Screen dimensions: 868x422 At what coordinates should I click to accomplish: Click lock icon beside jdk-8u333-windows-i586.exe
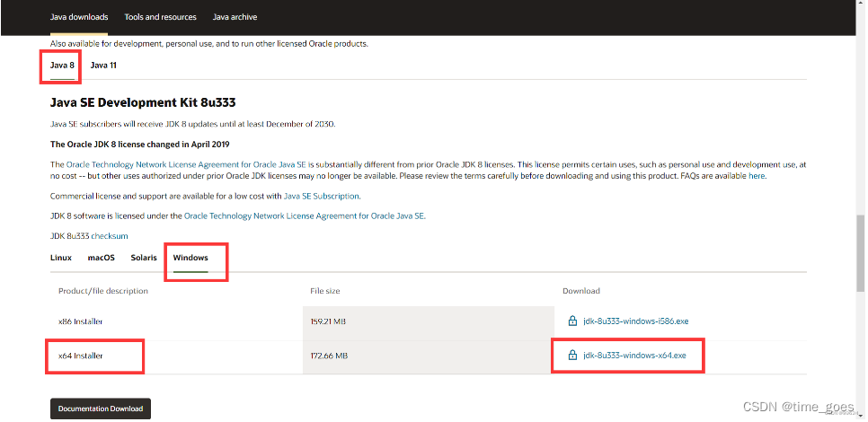572,321
